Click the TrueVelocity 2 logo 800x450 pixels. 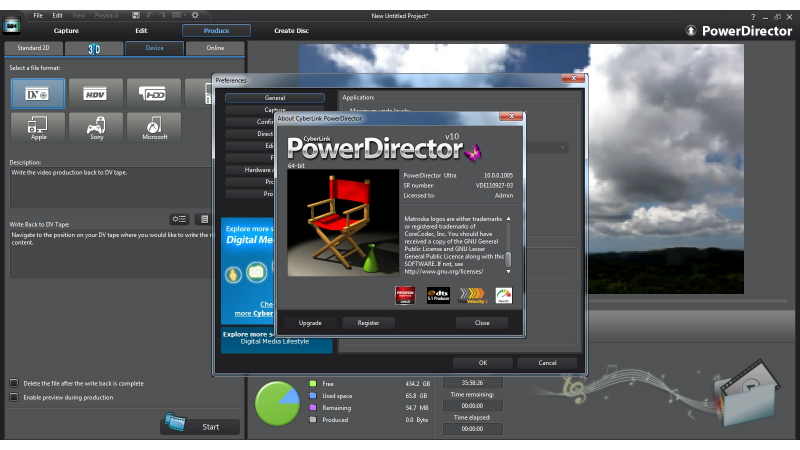(472, 295)
